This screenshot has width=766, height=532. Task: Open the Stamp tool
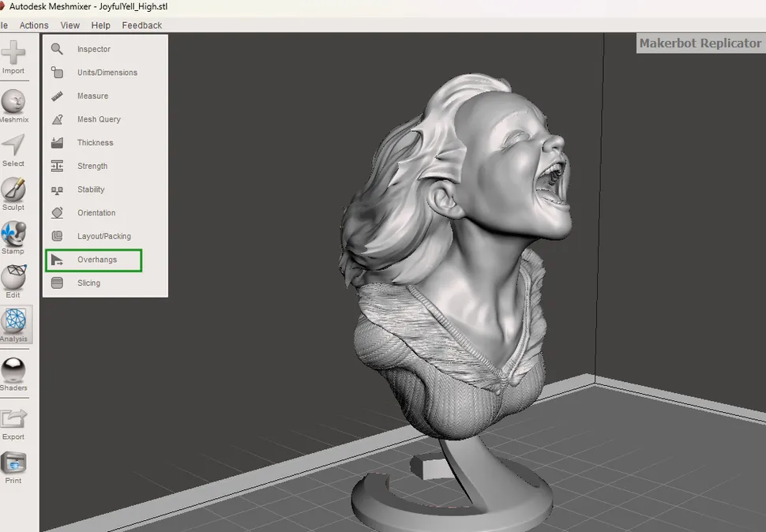click(13, 238)
